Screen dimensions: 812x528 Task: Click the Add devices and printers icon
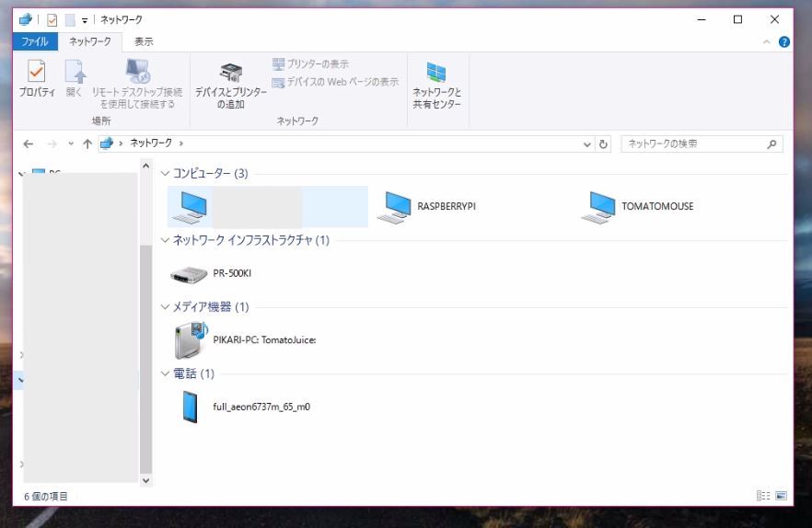(230, 85)
